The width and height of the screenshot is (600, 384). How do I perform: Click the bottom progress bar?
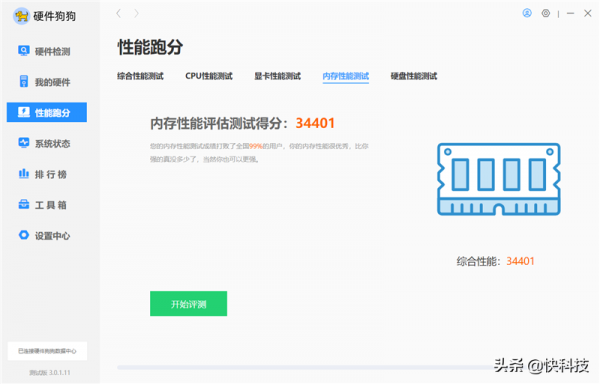tap(306, 367)
